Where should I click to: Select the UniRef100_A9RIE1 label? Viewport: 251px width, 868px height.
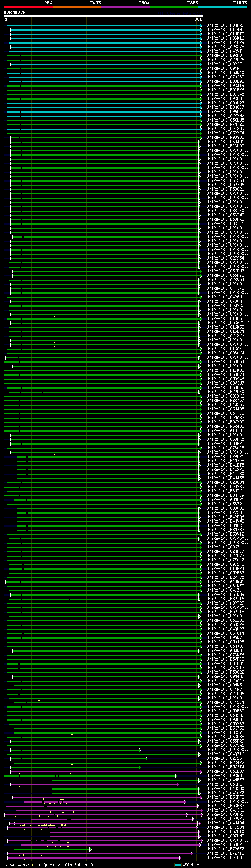tap(225, 64)
